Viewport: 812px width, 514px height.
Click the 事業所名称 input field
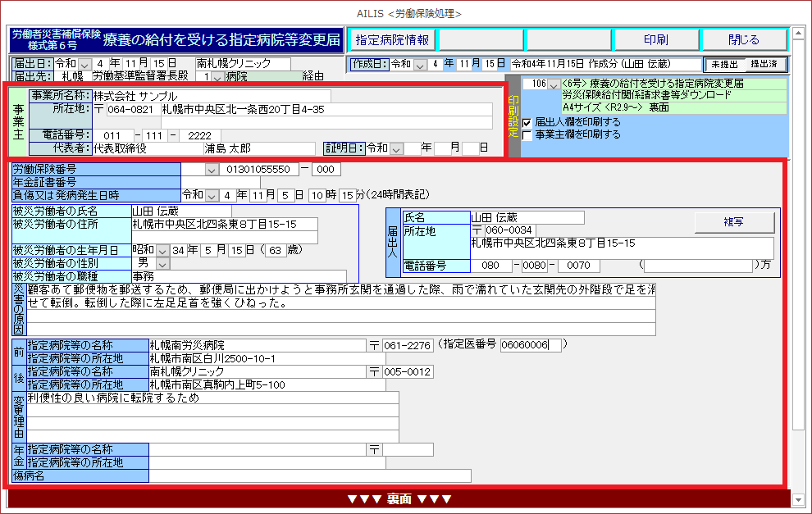click(x=210, y=96)
